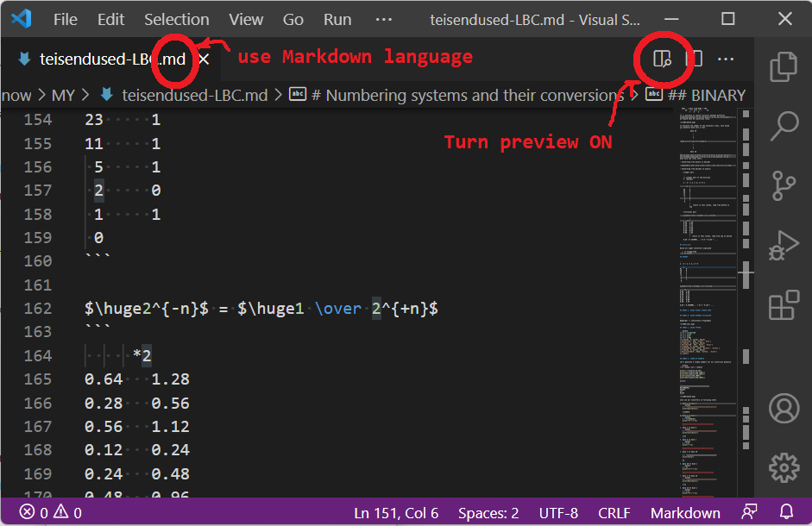Click '$\huge2^{-n}$' text on line 162

point(147,309)
